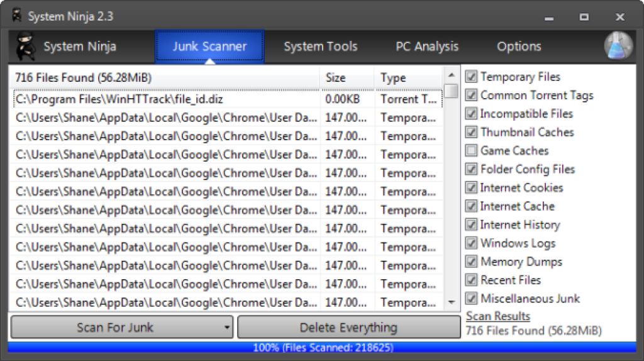This screenshot has width=644, height=361.
Task: Sort by the Size column header
Action: pyautogui.click(x=347, y=77)
